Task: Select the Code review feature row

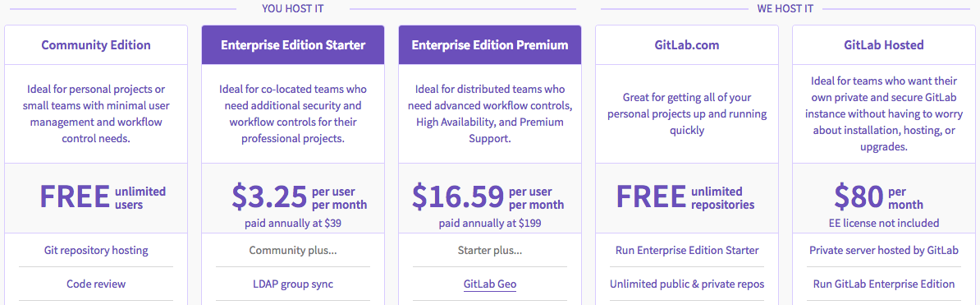Action: (96, 284)
